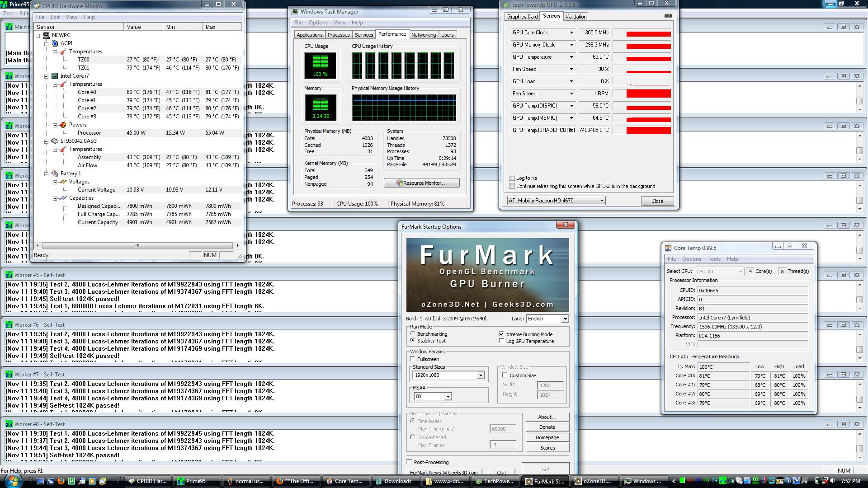The width and height of the screenshot is (868, 488).
Task: Click the battery icon in system tray
Action: [817, 481]
